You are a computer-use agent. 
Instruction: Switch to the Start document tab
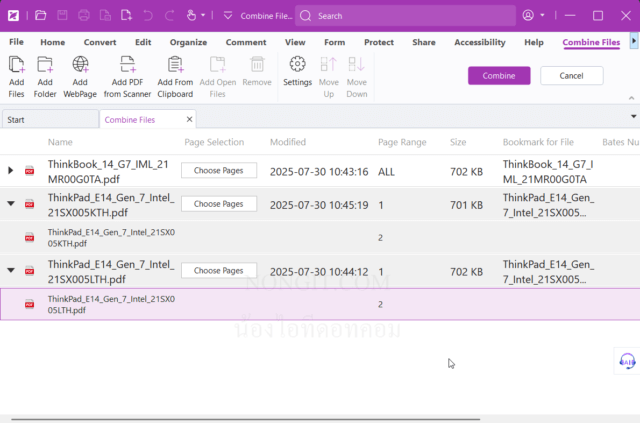(50, 120)
